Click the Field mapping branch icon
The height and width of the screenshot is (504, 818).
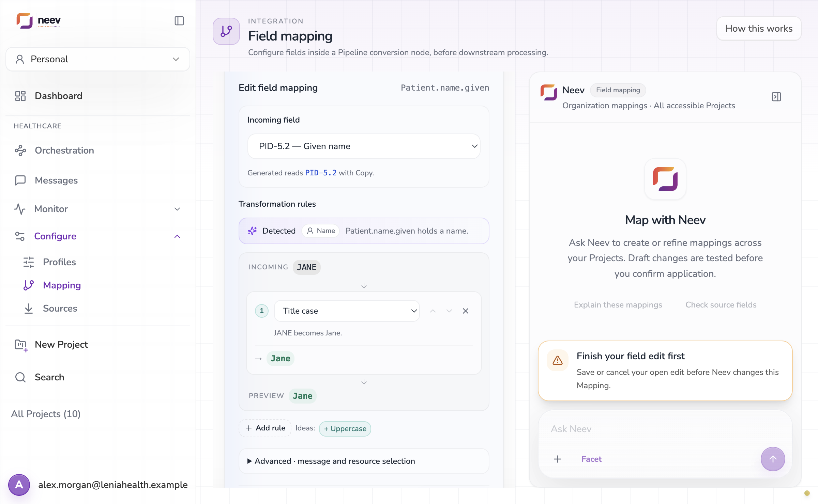tap(226, 31)
